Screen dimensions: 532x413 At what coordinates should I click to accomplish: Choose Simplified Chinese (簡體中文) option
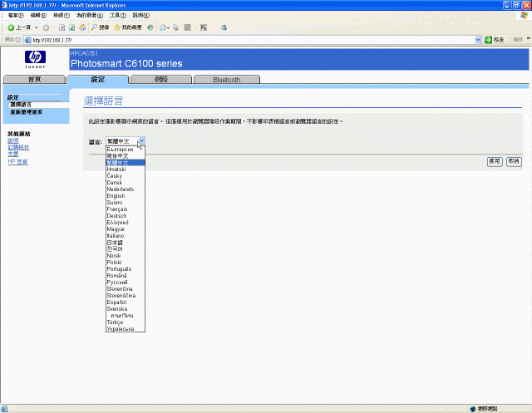pos(126,156)
